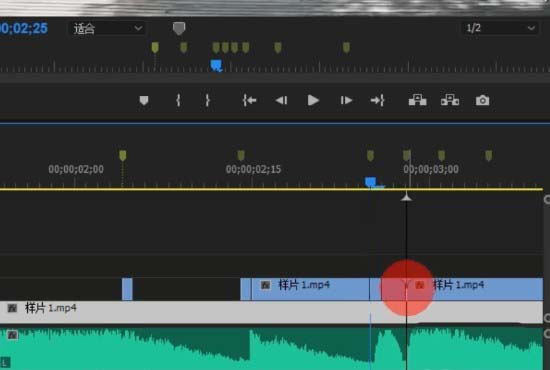Click the 00;00;02;15 label on the timeline ruler
The height and width of the screenshot is (370, 550).
253,169
